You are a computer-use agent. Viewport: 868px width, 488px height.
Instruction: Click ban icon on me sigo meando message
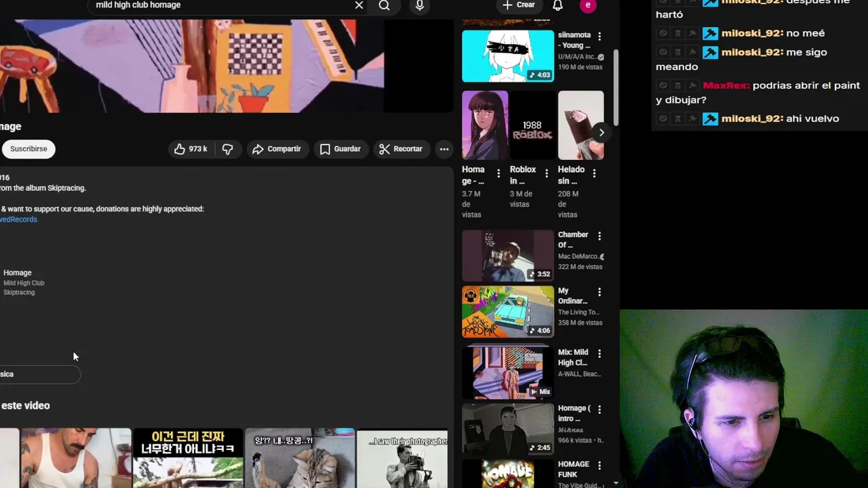pyautogui.click(x=663, y=52)
